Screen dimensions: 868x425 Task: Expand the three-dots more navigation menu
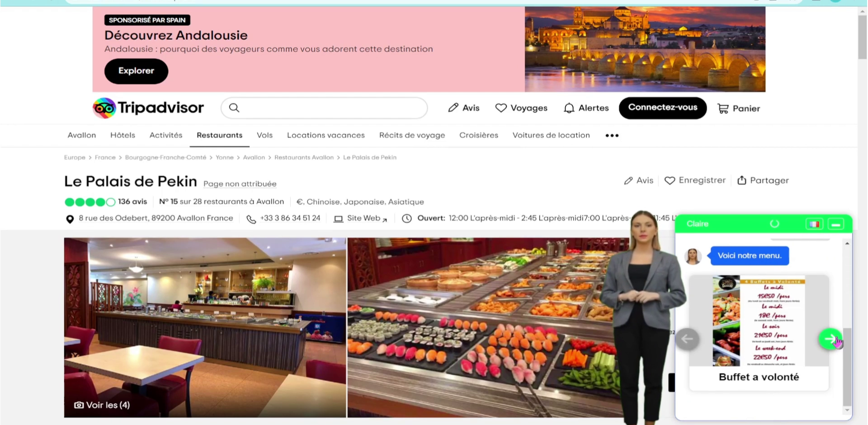coord(612,135)
